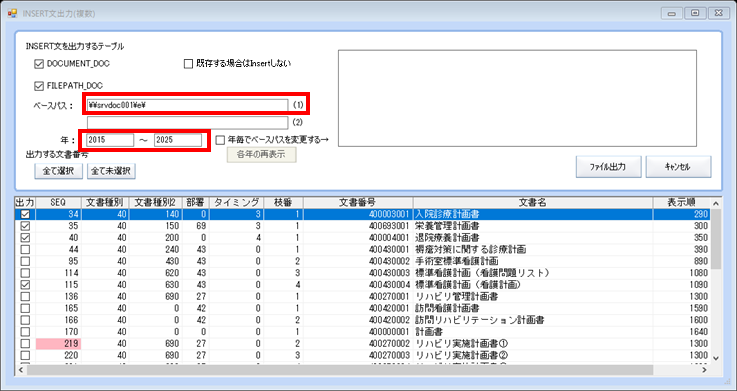Check output box for SEQ 136 row

[25, 297]
